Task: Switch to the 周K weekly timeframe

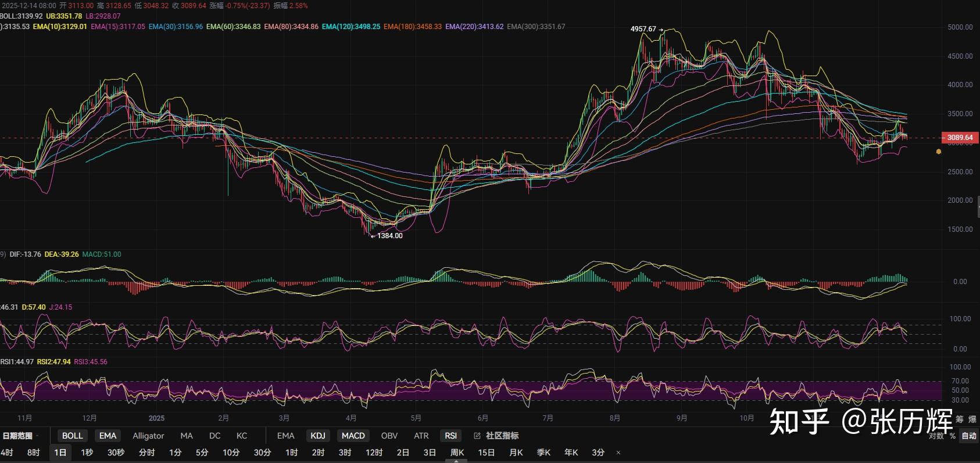Action: point(457,453)
